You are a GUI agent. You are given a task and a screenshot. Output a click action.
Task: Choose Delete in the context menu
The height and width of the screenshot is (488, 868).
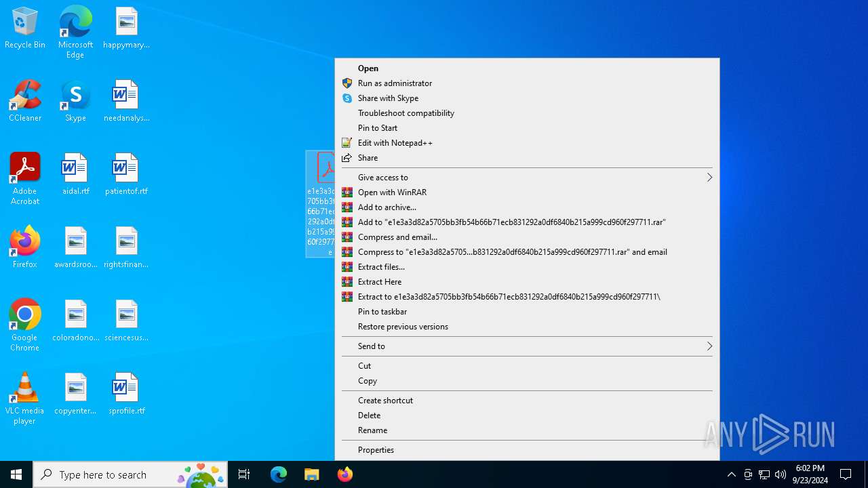[527, 415]
